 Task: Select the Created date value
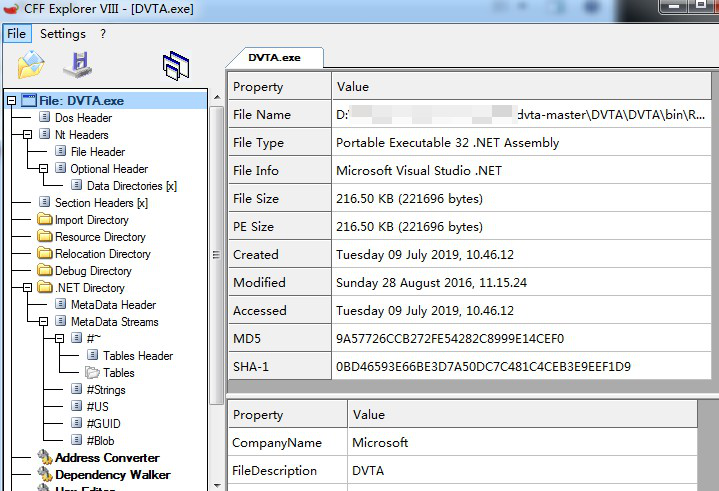(521, 254)
